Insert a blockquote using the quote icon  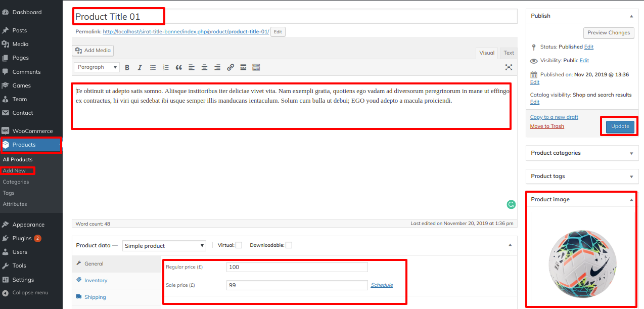point(178,67)
